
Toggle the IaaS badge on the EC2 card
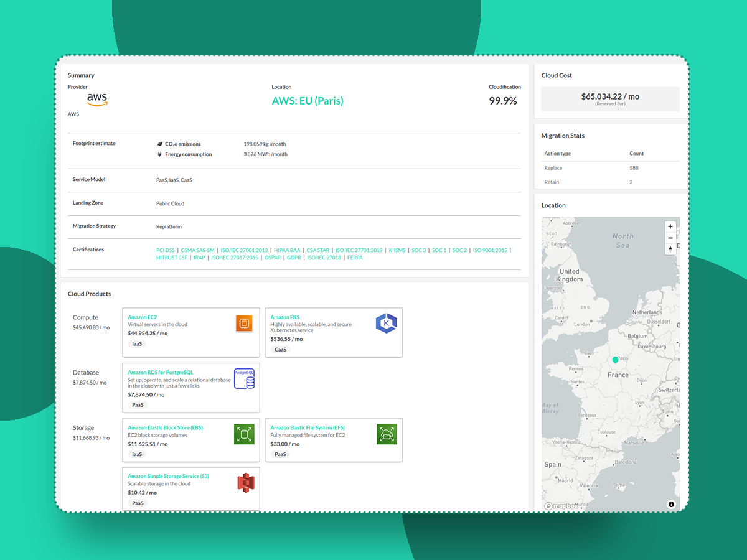pyautogui.click(x=136, y=343)
